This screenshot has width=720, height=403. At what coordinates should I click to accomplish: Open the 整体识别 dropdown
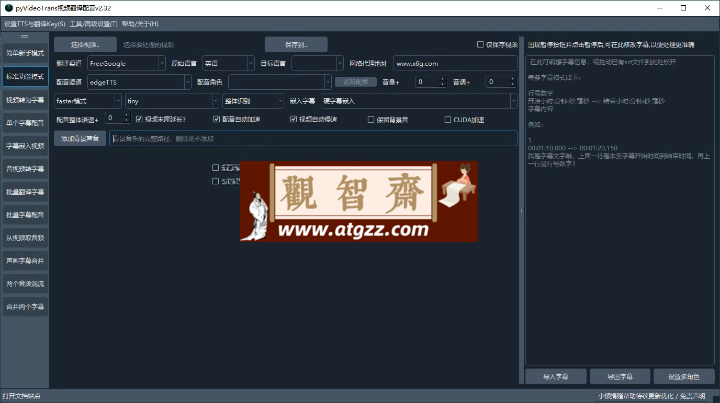[x=253, y=101]
